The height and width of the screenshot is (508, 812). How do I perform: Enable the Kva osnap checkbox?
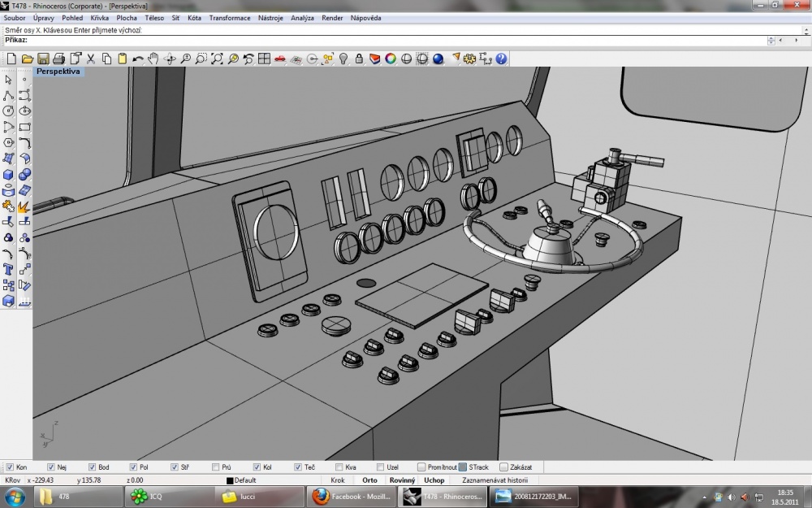339,467
